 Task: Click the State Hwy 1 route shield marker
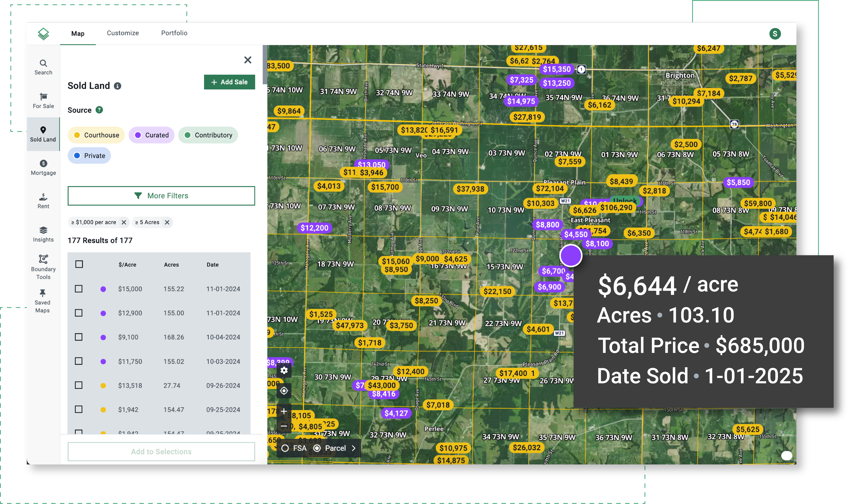[x=581, y=70]
